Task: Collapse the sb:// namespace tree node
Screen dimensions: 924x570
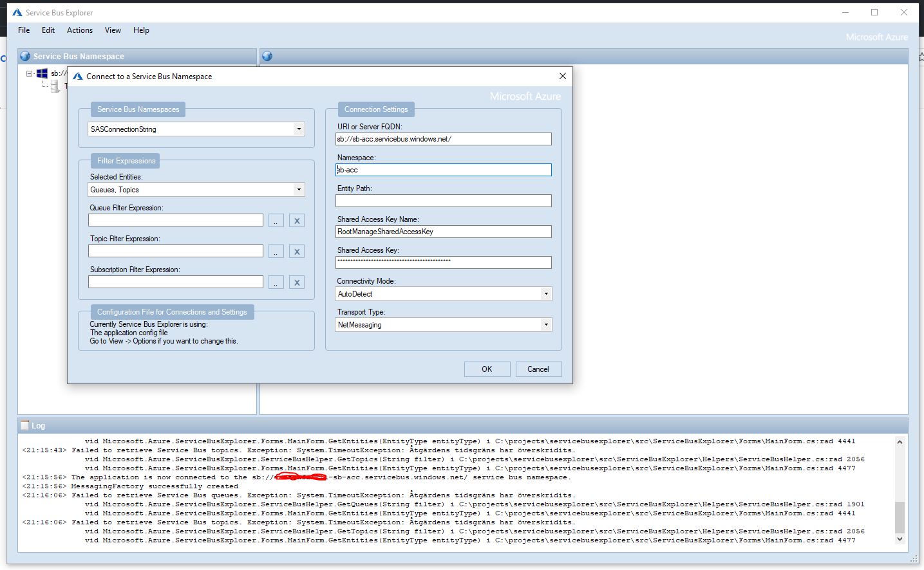Action: tap(29, 73)
